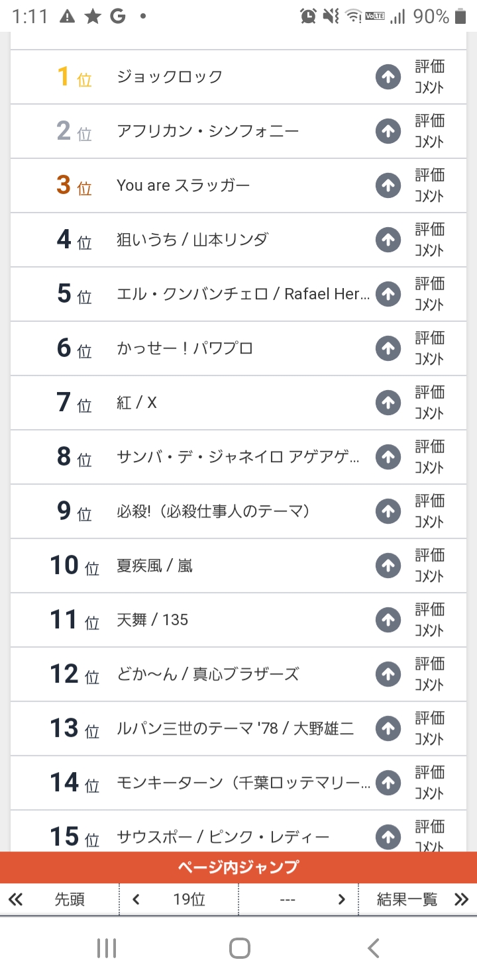Screen dimensions: 477x980
Task: Upvote 夏疾風 / 嵐 using arrow icon
Action: pyautogui.click(x=388, y=565)
